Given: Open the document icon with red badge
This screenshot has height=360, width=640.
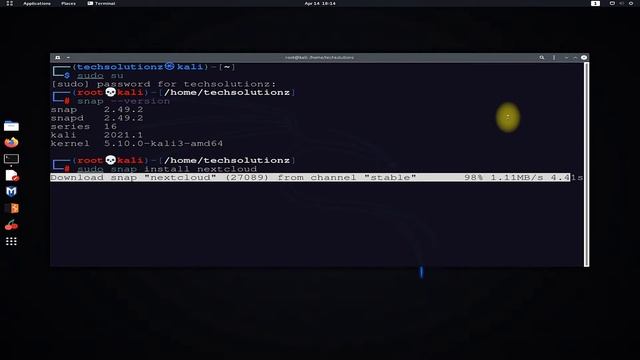Looking at the screenshot, I should tap(11, 176).
